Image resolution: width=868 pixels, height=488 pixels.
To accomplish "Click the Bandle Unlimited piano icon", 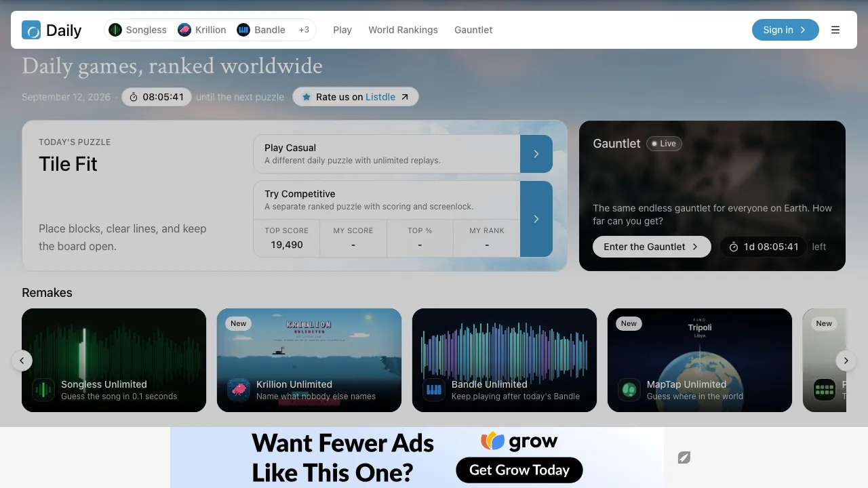I will pyautogui.click(x=434, y=390).
